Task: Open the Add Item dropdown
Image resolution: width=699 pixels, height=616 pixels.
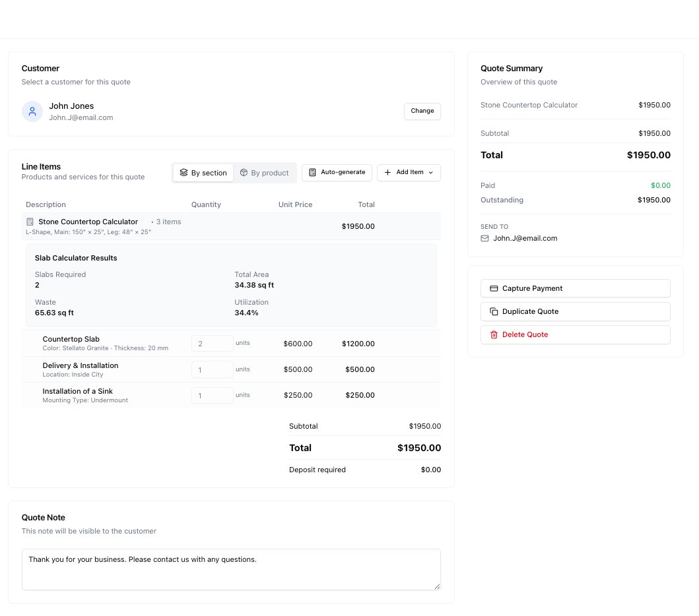Action: [x=409, y=172]
